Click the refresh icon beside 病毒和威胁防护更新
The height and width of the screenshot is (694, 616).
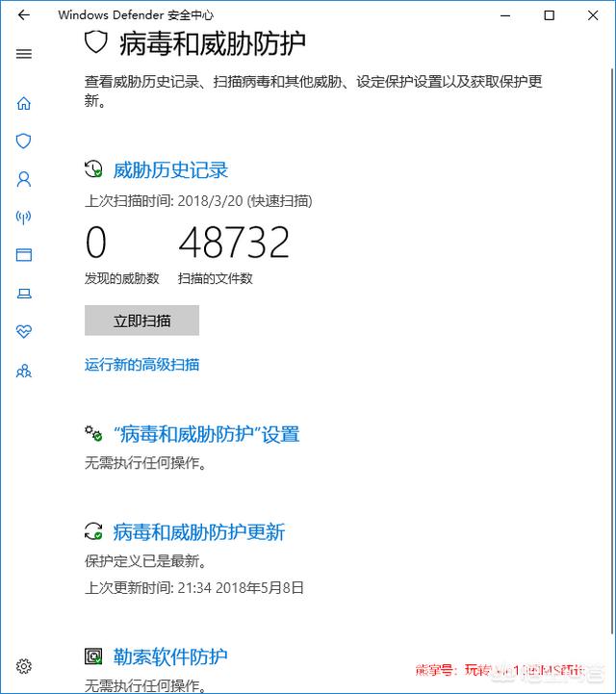click(x=93, y=531)
